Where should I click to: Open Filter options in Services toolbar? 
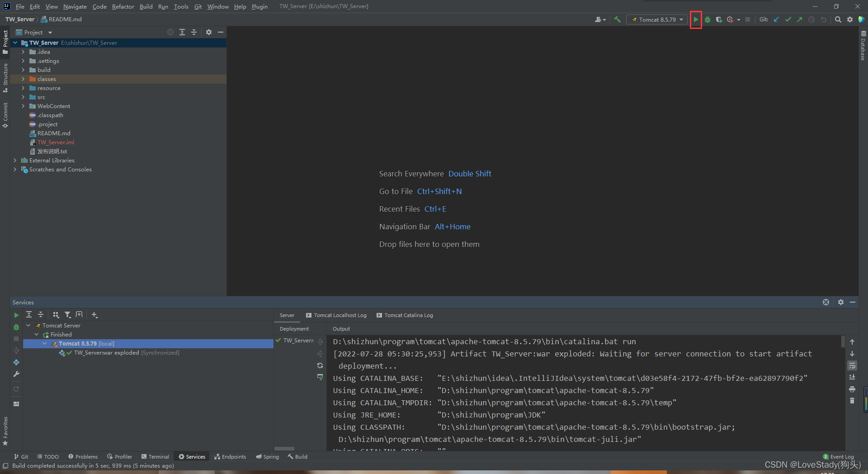pos(67,315)
